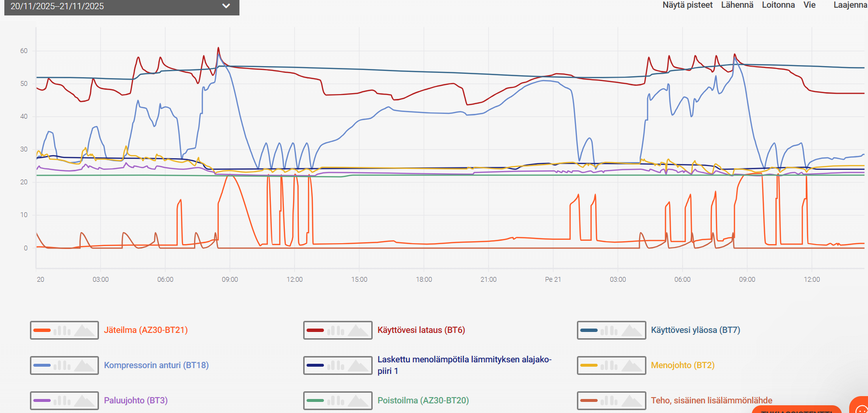
Task: Hide the Käyttövesi lataus (BT6) series
Action: point(421,330)
